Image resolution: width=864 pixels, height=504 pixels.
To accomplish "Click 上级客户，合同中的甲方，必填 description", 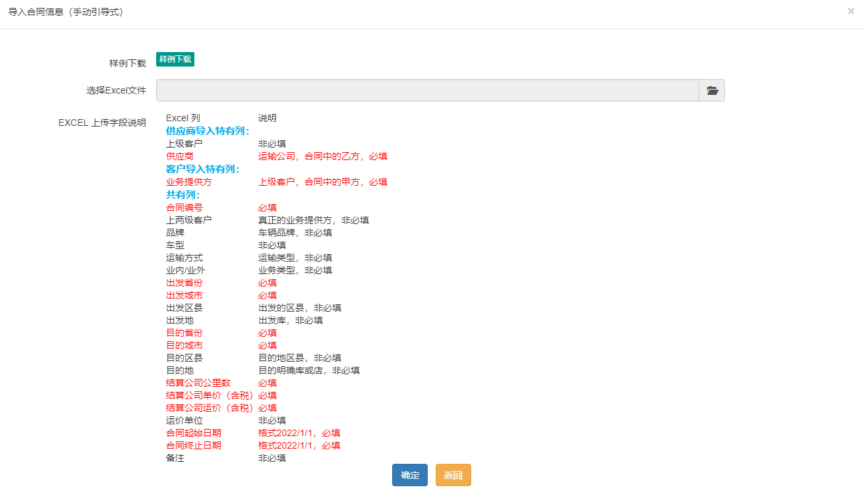I will (x=323, y=182).
